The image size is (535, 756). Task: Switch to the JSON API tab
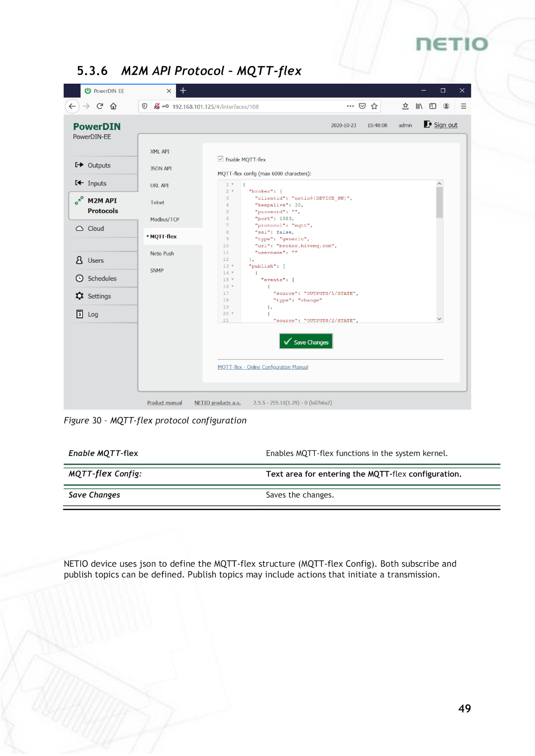click(x=161, y=168)
